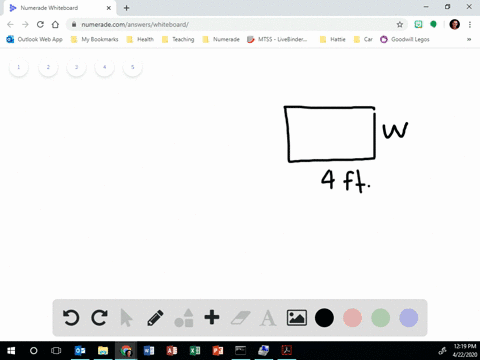Close the Numerade Whiteboard tab
The width and height of the screenshot is (480, 360).
point(109,8)
